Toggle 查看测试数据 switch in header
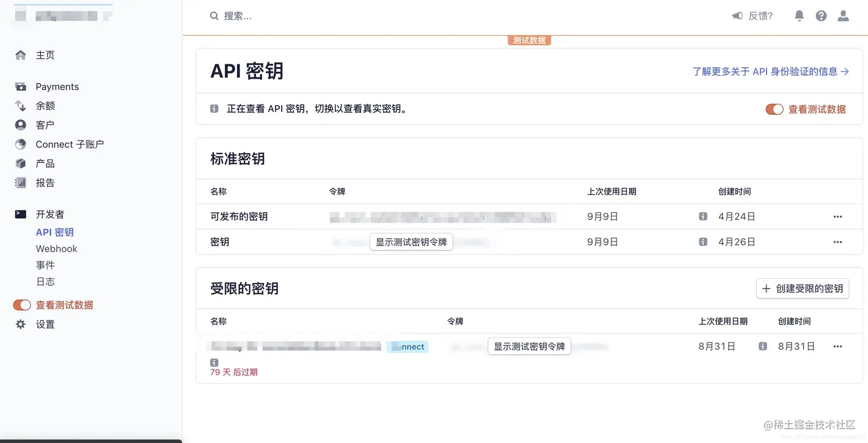The image size is (868, 443). click(x=774, y=109)
